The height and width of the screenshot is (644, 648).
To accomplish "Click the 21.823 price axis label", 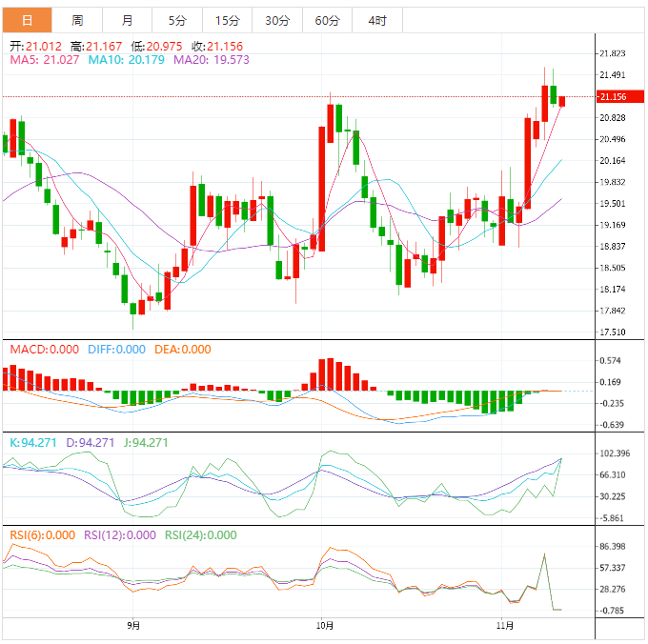I will tap(613, 53).
